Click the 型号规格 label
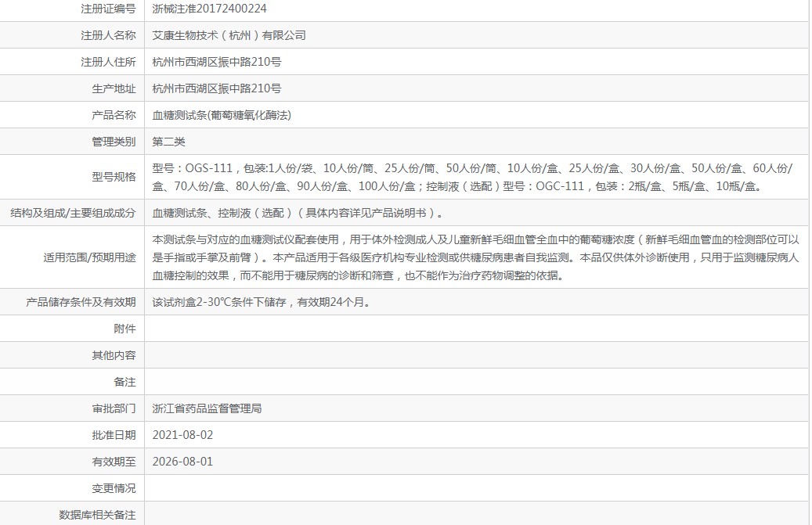Viewport: 812px width, 525px height. [x=114, y=177]
